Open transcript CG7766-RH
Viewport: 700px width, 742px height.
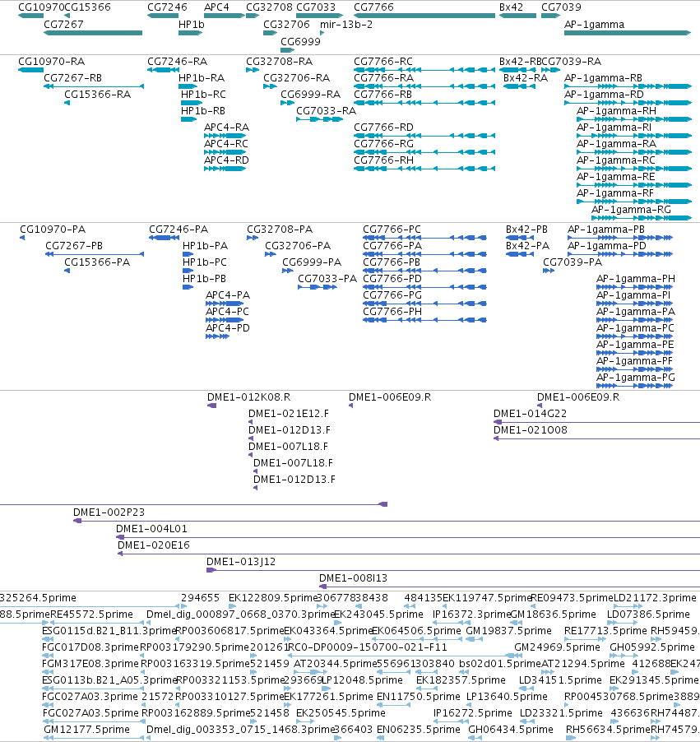pos(383,160)
